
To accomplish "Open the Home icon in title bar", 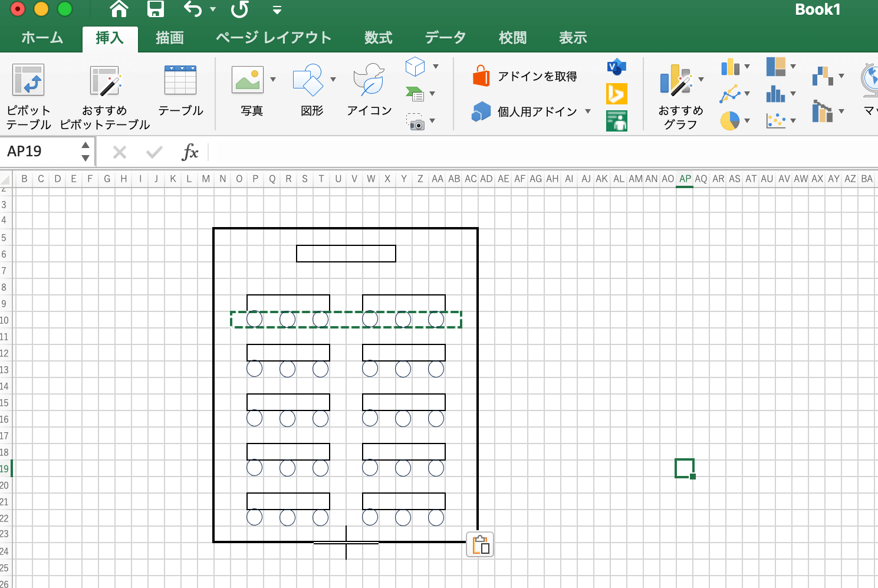I will [119, 9].
